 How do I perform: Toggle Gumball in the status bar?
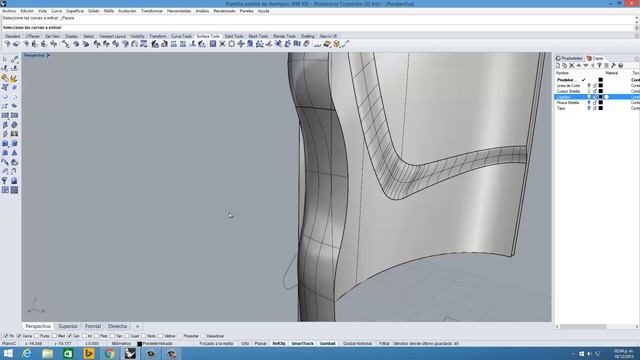tap(327, 344)
